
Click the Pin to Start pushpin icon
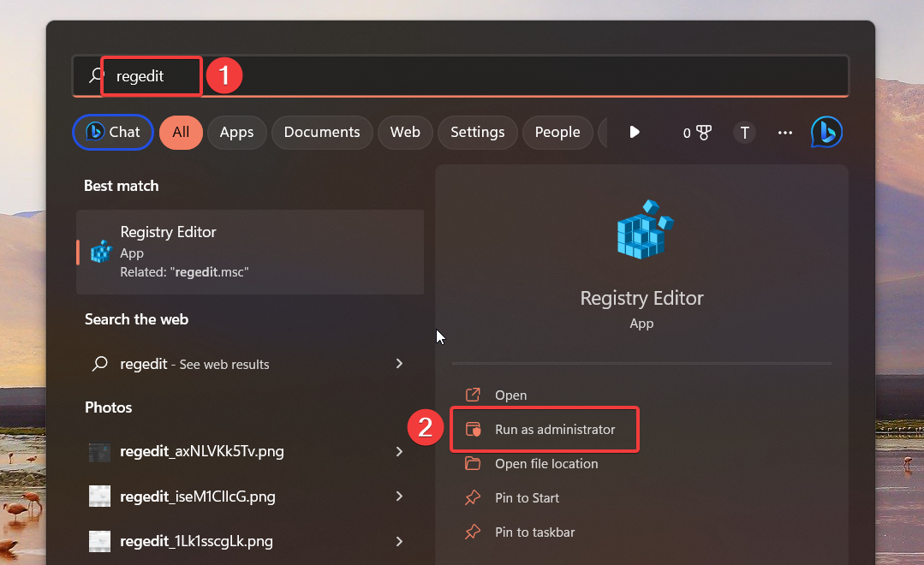[x=474, y=497]
